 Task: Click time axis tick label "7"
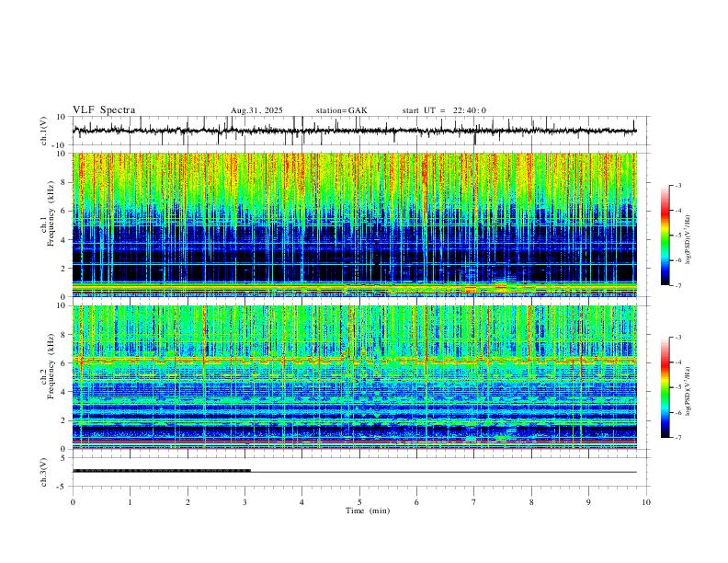point(474,502)
